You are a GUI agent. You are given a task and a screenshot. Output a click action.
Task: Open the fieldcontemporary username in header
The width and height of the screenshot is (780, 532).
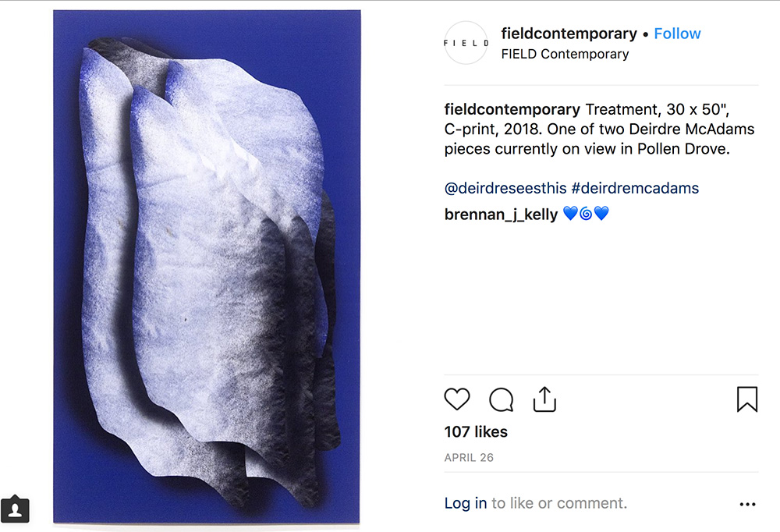tap(569, 34)
